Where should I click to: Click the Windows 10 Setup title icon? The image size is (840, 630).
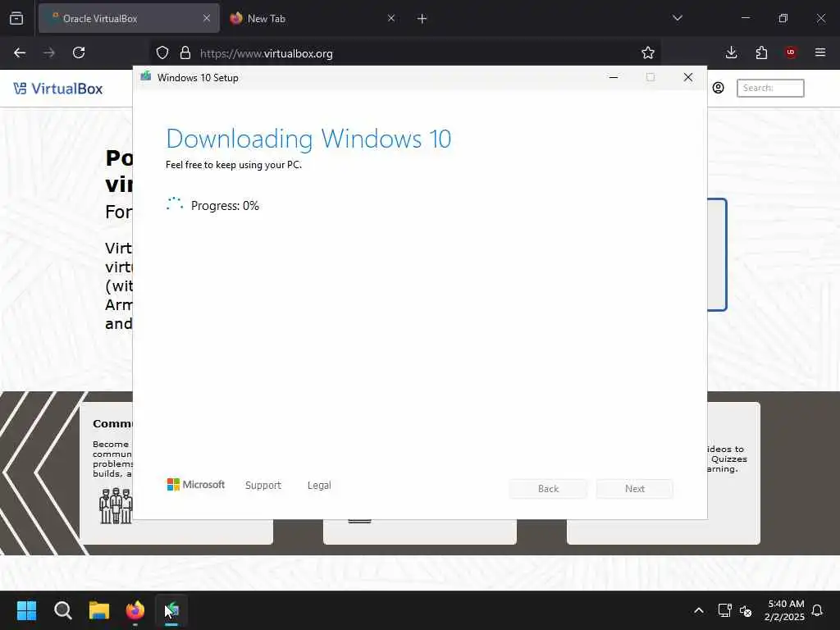click(x=146, y=76)
